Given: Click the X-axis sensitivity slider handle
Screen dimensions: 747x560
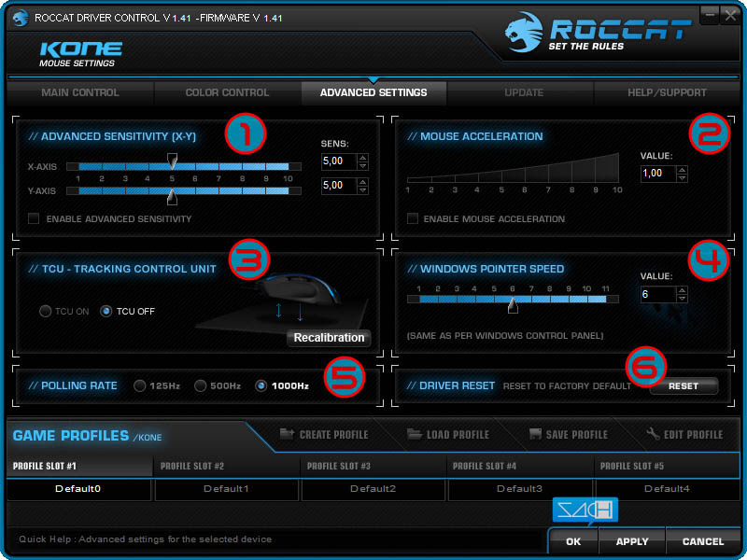Looking at the screenshot, I should (x=172, y=161).
